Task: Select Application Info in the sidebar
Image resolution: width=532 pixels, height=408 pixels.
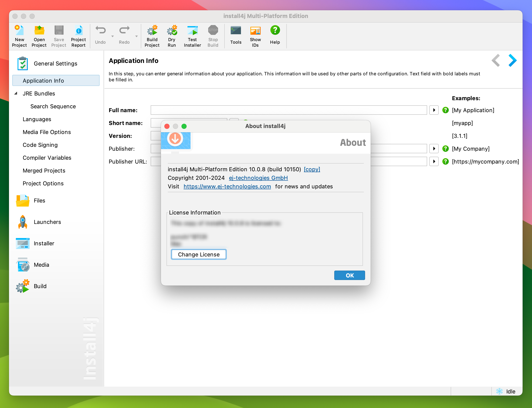Action: coord(56,81)
